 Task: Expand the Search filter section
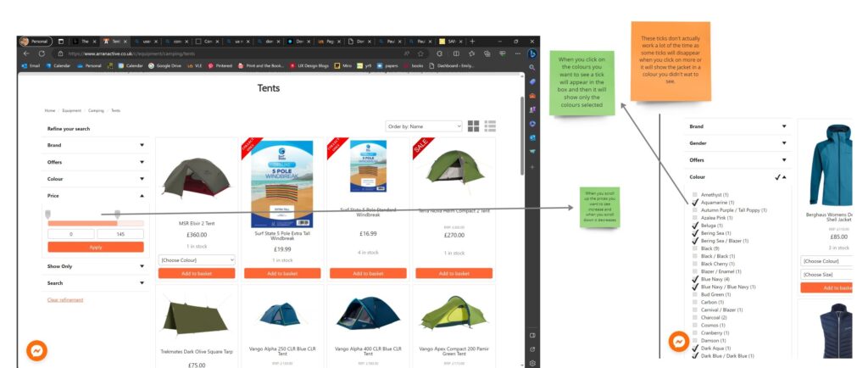95,282
